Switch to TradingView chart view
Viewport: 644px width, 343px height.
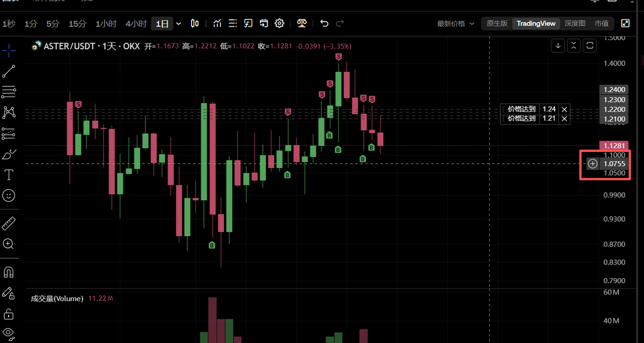point(536,24)
